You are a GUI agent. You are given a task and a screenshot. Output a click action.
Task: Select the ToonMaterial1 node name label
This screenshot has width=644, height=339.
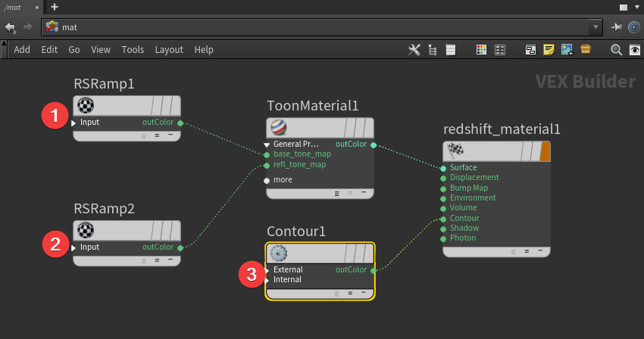tap(313, 106)
